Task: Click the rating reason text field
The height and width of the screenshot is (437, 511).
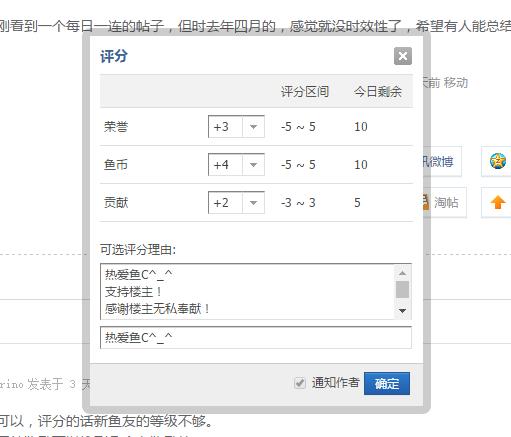Action: point(256,338)
